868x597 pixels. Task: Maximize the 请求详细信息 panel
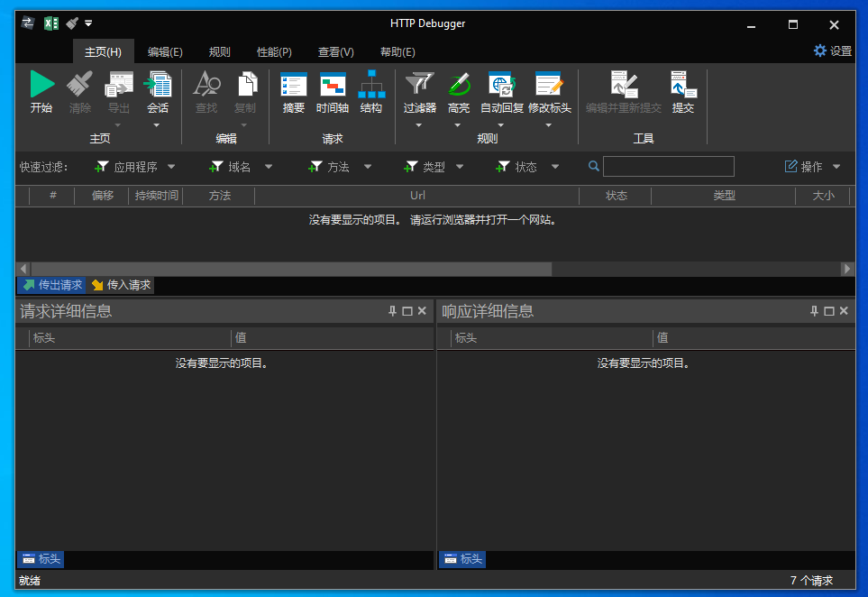coord(407,311)
